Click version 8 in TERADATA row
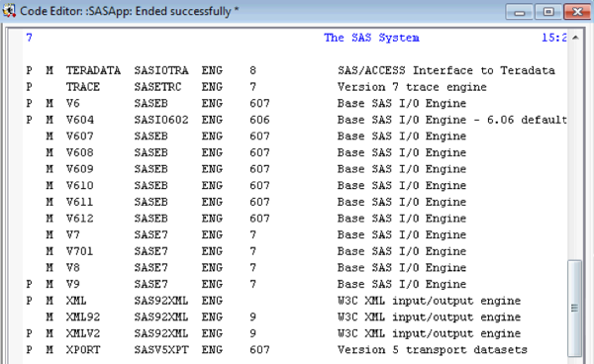This screenshot has height=364, width=594. tap(253, 70)
